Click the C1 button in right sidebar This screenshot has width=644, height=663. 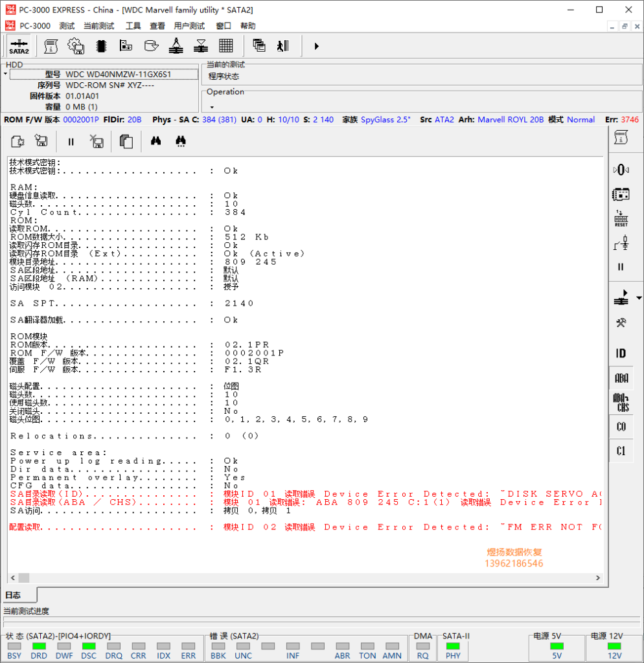(621, 451)
